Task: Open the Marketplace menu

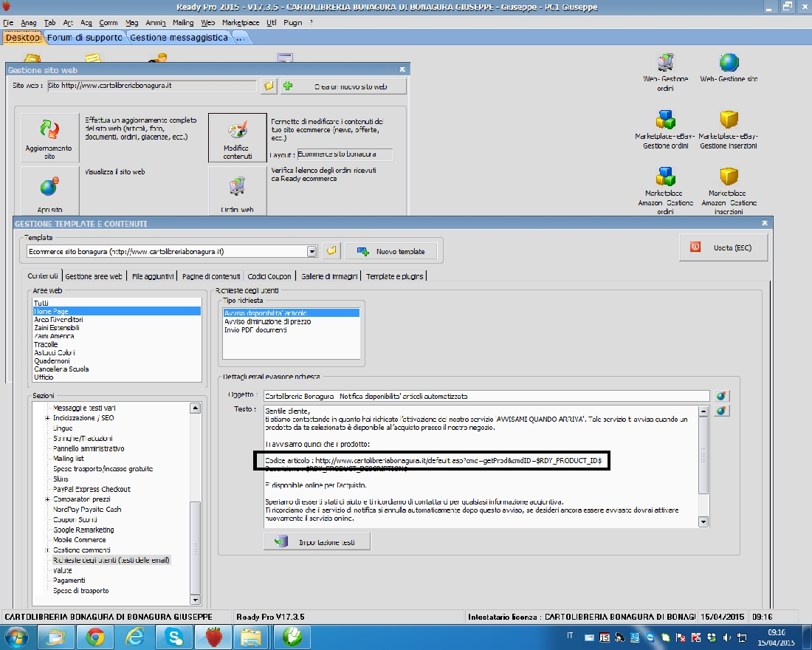Action: [241, 23]
